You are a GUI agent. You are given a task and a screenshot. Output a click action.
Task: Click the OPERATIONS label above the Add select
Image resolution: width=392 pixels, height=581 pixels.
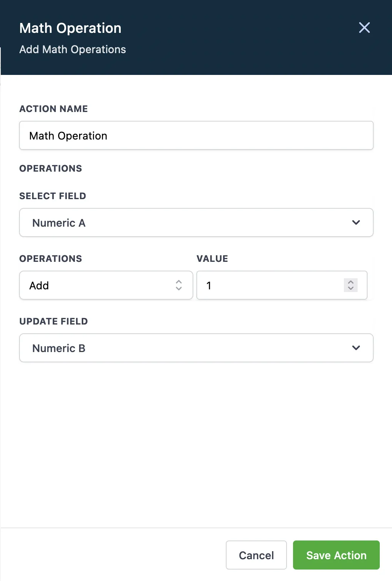click(50, 259)
